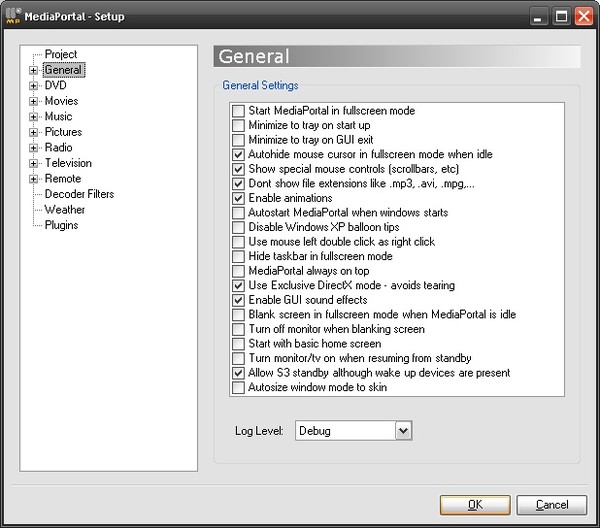Expand the DVD tree node
Viewport: 600px width, 528px height.
point(33,86)
